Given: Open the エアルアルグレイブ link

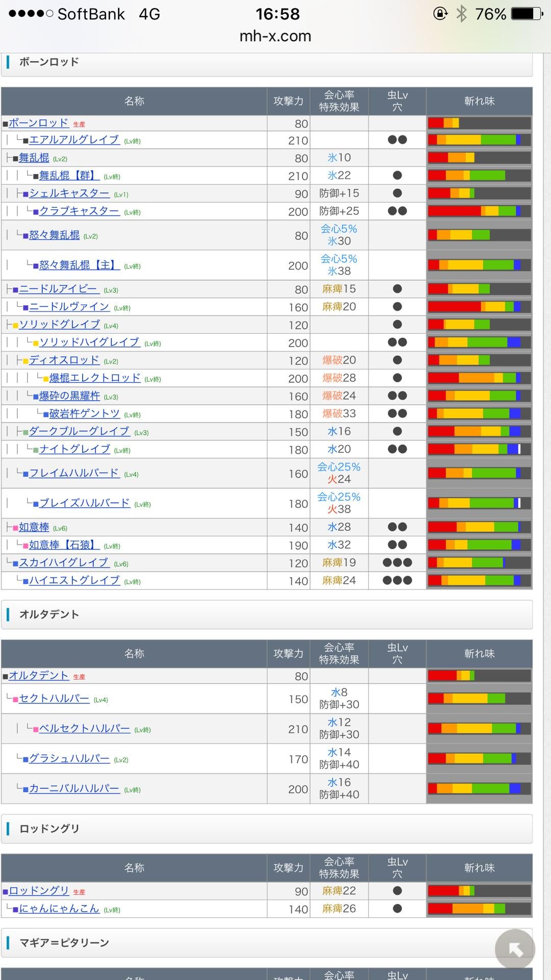Looking at the screenshot, I should click(74, 140).
